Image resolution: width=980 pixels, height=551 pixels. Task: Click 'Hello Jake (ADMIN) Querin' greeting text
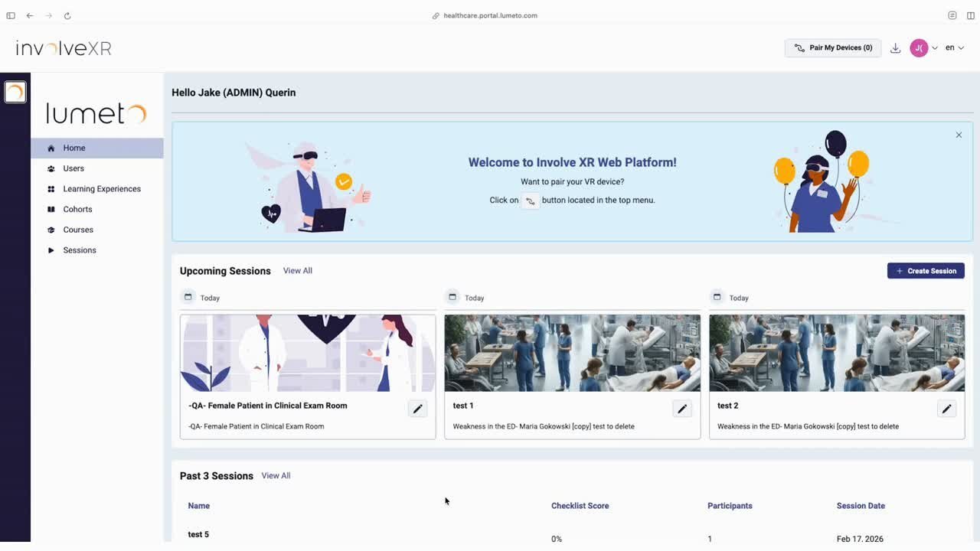[x=234, y=93]
